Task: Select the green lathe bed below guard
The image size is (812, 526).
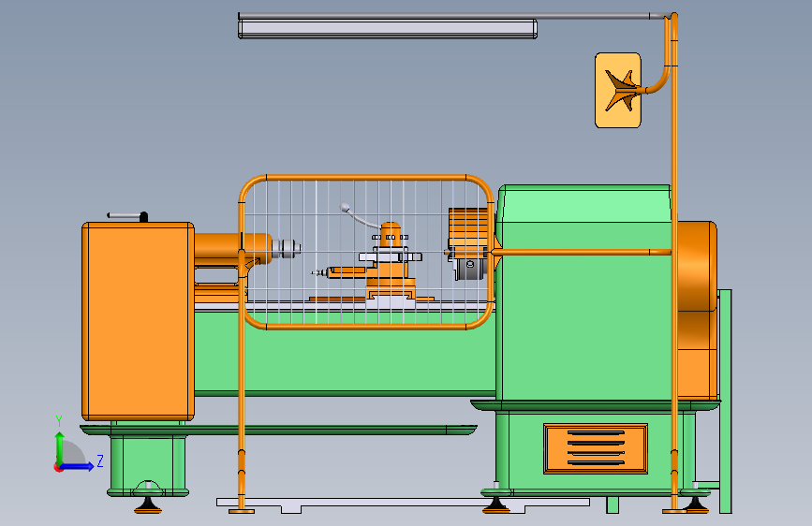Action: click(x=345, y=352)
